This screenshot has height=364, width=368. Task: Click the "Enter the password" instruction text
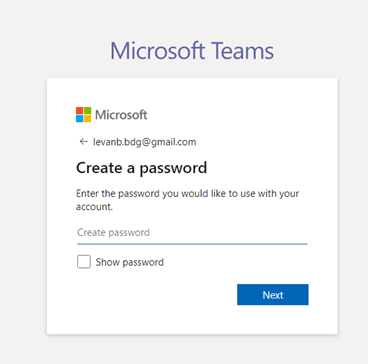[188, 200]
